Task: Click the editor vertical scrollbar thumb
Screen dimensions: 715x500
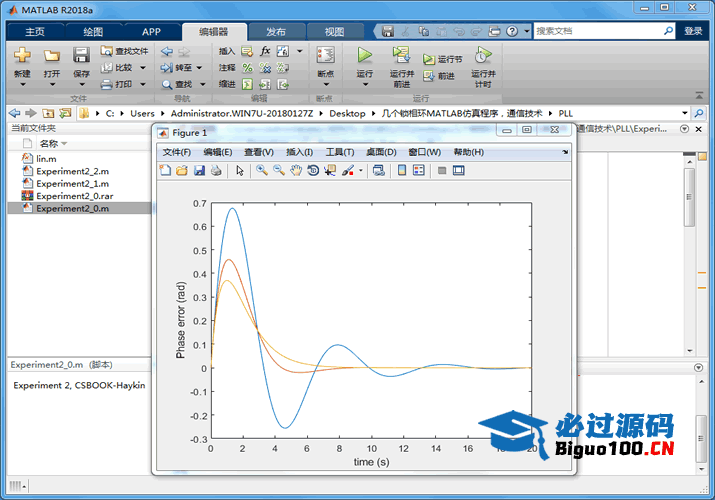Action: [x=689, y=197]
